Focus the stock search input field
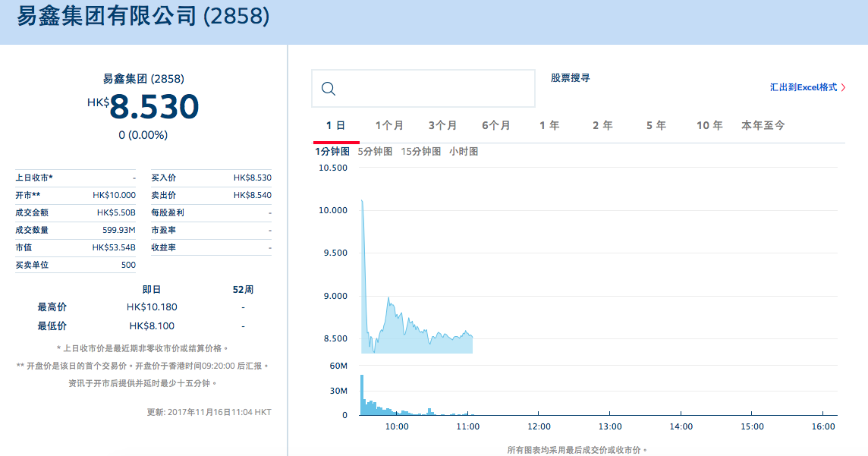868x456 pixels. 423,89
